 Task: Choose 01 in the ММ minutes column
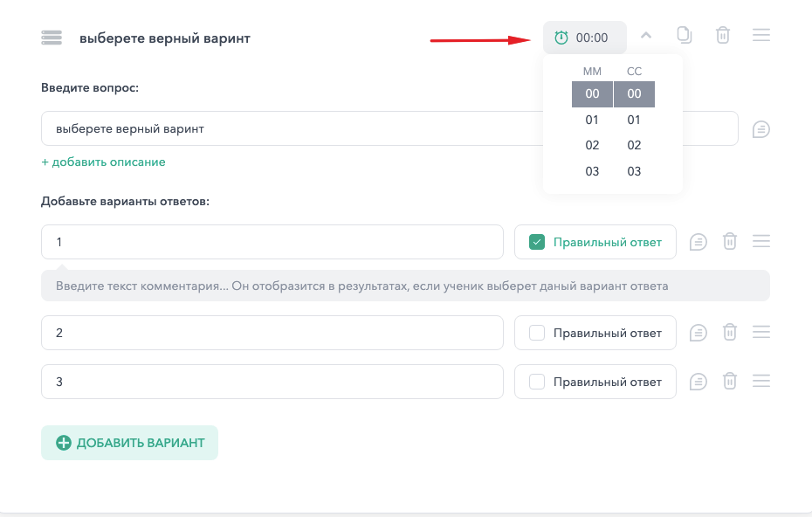point(592,120)
